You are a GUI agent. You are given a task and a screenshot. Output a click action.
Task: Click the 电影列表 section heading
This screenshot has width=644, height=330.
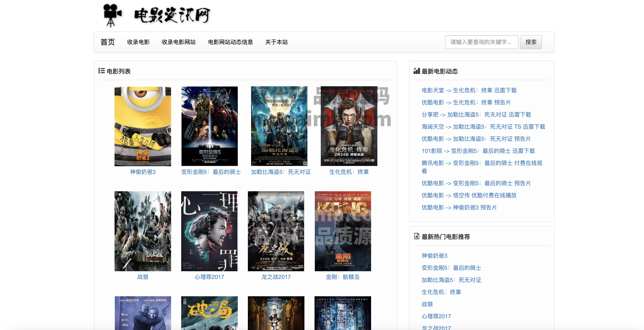(x=119, y=71)
